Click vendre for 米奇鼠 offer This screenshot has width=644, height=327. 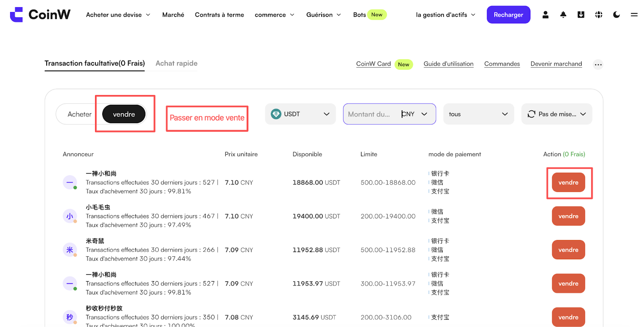[x=568, y=250]
